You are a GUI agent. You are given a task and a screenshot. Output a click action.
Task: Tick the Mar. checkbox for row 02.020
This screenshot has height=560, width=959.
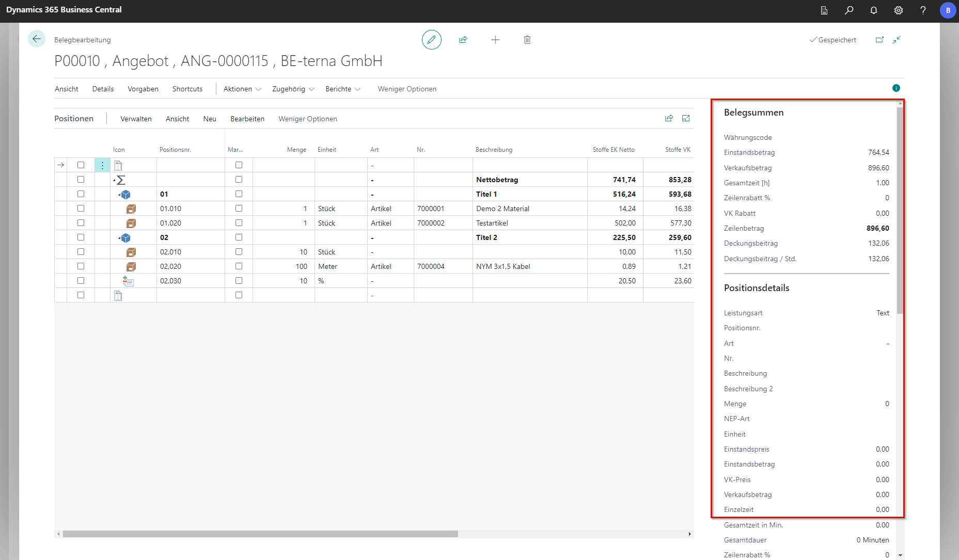click(x=239, y=266)
